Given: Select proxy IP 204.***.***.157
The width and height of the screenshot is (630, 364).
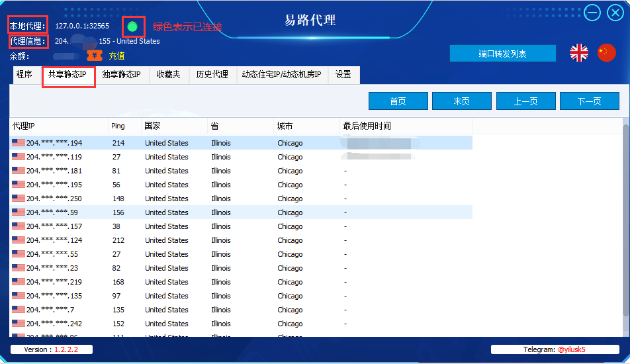Looking at the screenshot, I should click(54, 226).
